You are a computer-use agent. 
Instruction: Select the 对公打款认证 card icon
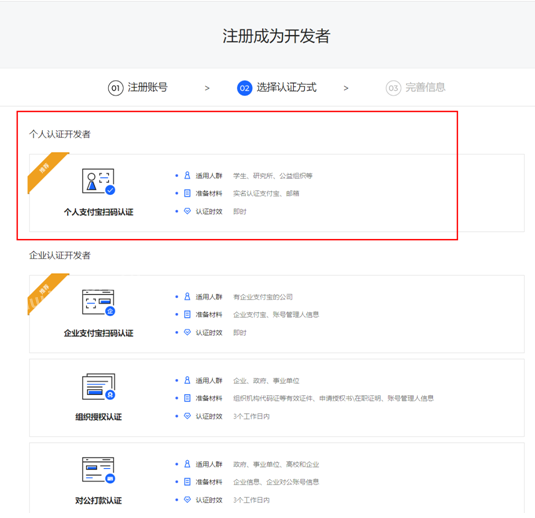[98, 470]
